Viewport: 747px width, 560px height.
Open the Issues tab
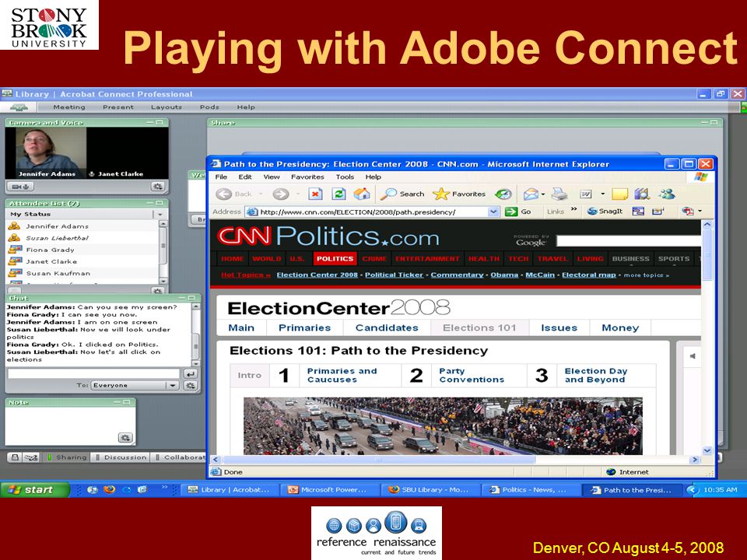tap(559, 327)
